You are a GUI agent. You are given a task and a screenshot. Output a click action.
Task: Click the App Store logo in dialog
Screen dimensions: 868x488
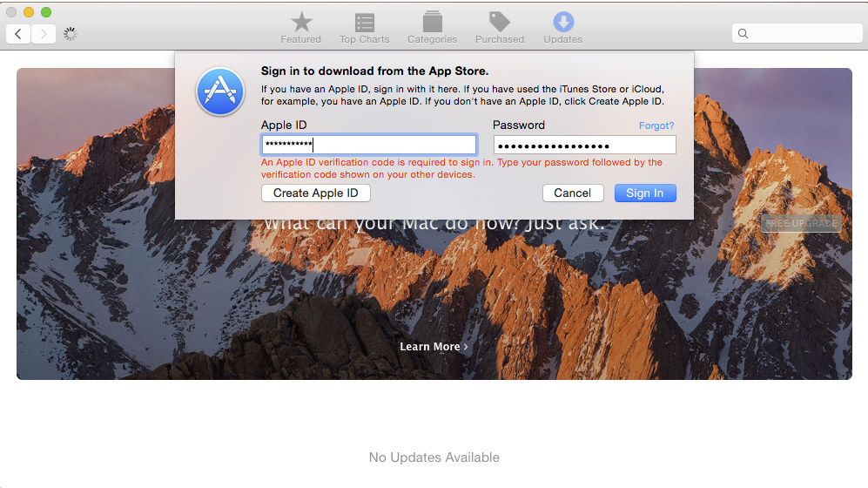pyautogui.click(x=219, y=91)
